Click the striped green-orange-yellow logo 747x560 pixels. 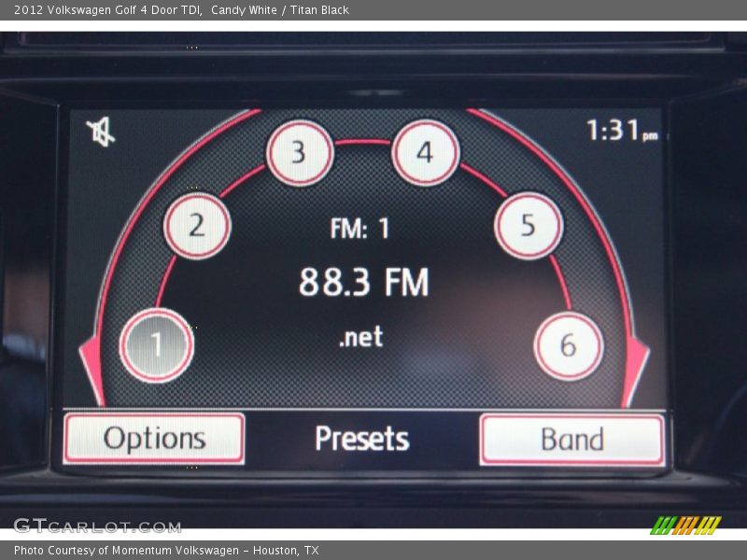(x=685, y=525)
